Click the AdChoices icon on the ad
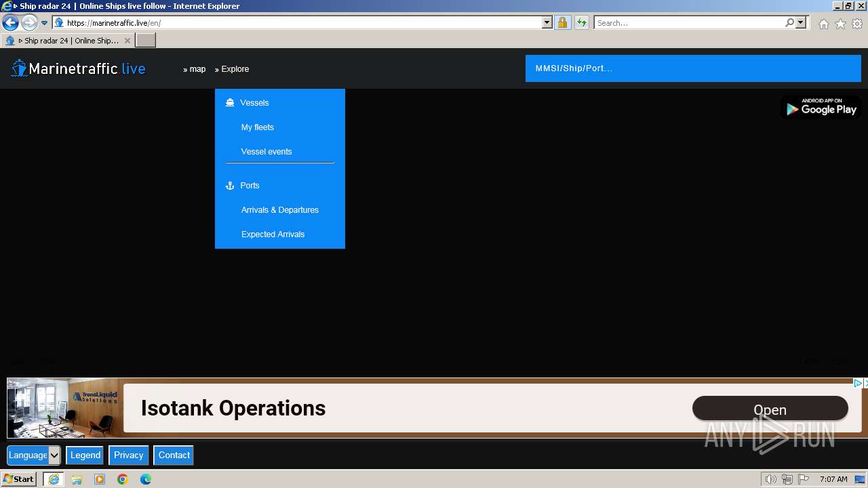The width and height of the screenshot is (868, 488). [x=858, y=384]
